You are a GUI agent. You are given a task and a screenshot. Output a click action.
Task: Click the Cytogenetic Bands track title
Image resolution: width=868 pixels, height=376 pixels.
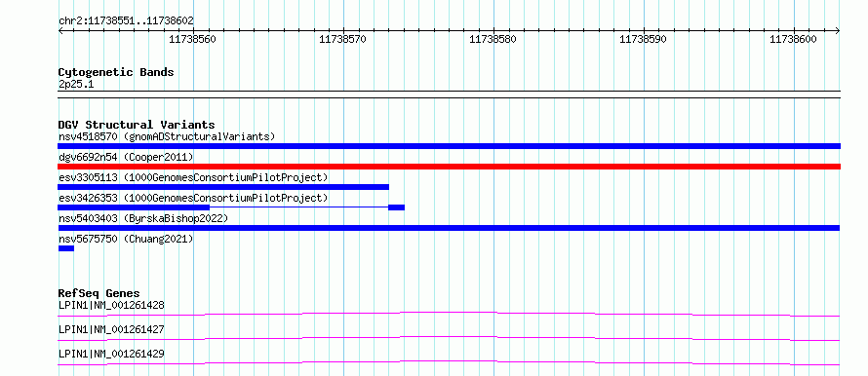(116, 72)
